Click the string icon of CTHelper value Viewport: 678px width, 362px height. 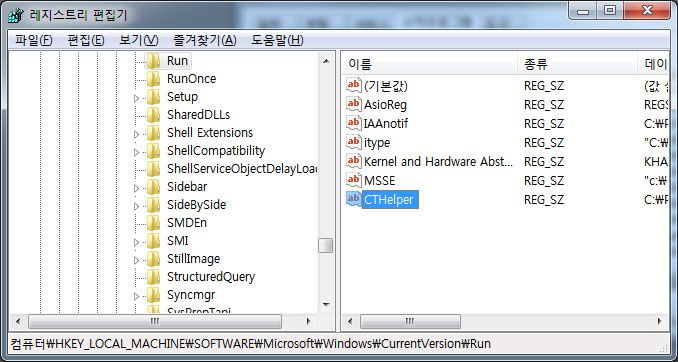point(354,199)
